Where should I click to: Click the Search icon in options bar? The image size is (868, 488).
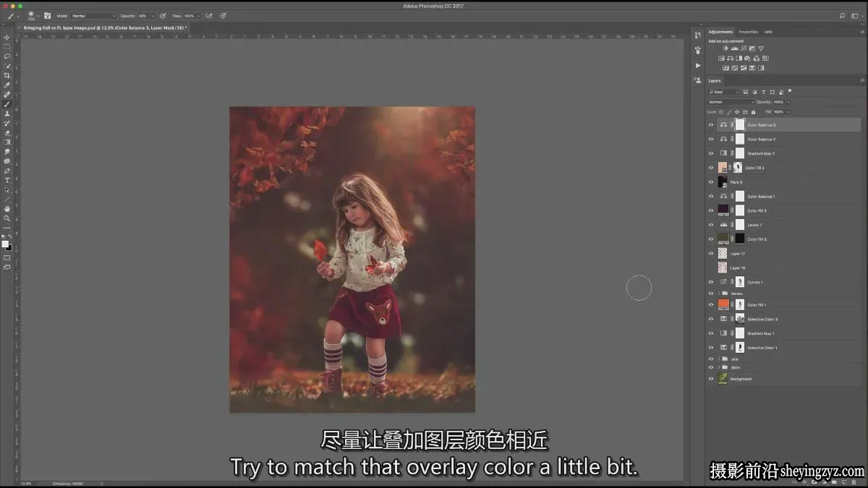[x=843, y=15]
